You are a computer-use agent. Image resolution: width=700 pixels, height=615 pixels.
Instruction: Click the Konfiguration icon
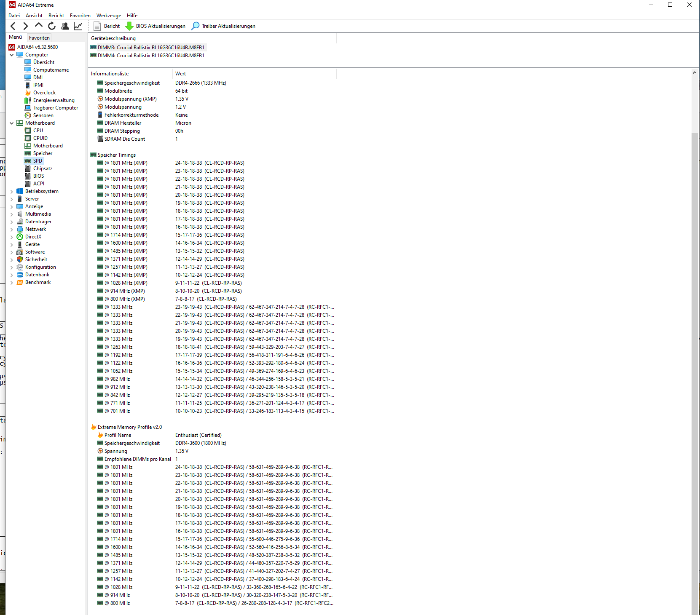tap(20, 267)
